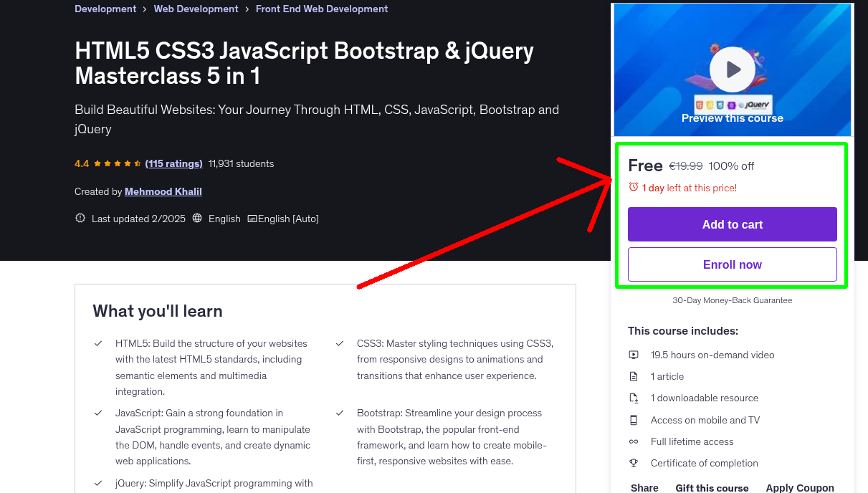Click the article document icon

634,376
